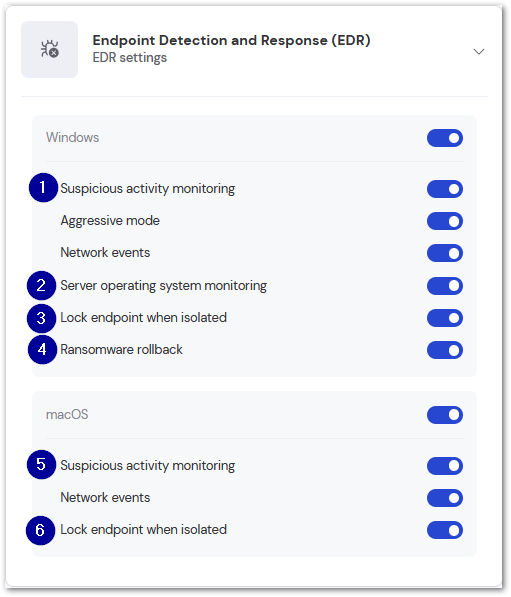Disable the Windows EDR toggle
The height and width of the screenshot is (597, 511).
(445, 138)
